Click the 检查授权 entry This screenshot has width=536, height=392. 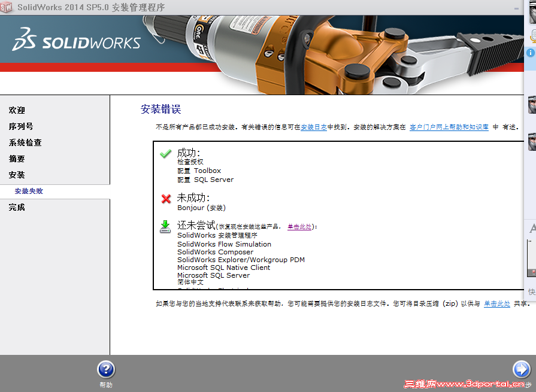pyautogui.click(x=190, y=162)
